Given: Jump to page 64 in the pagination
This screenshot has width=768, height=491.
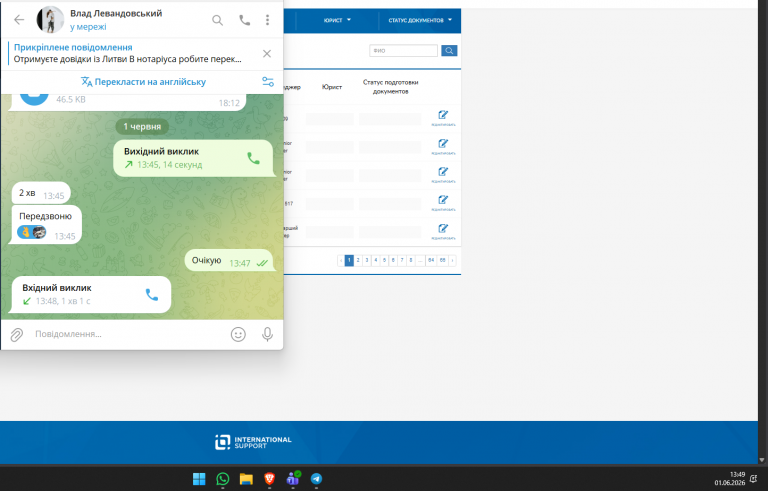Looking at the screenshot, I should (431, 260).
